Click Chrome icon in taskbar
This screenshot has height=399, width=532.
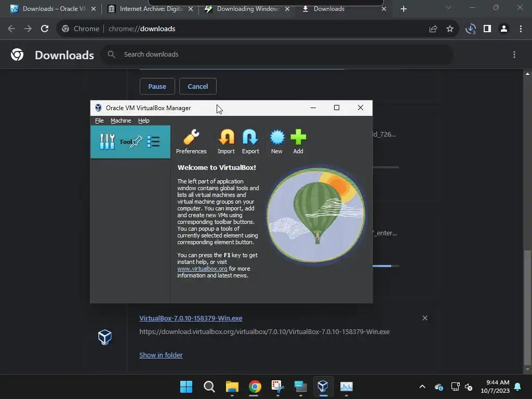pos(255,387)
